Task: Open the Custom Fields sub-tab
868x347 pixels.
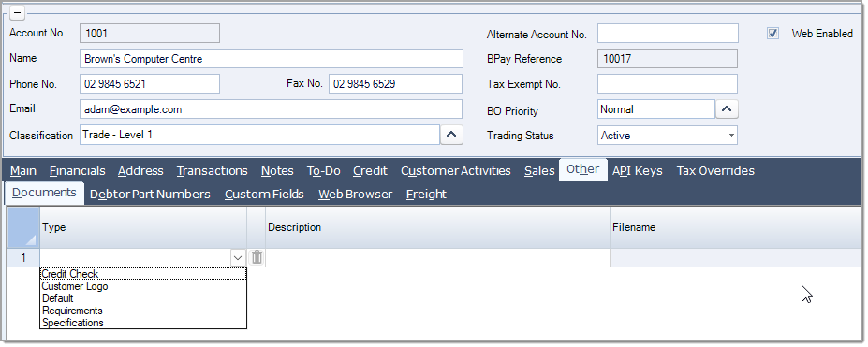Action: click(264, 195)
